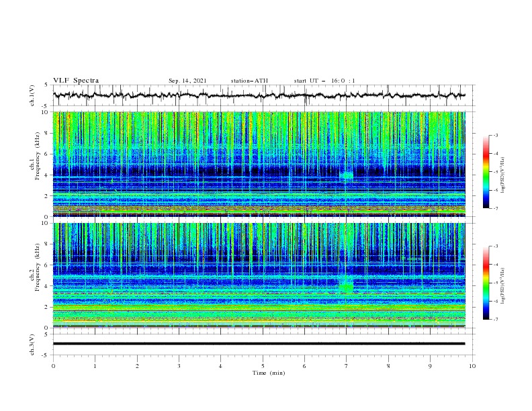The width and height of the screenshot is (532, 411).
Task: Click the "6" frequency tick of ch.2 spectrogram
Action: (46, 265)
